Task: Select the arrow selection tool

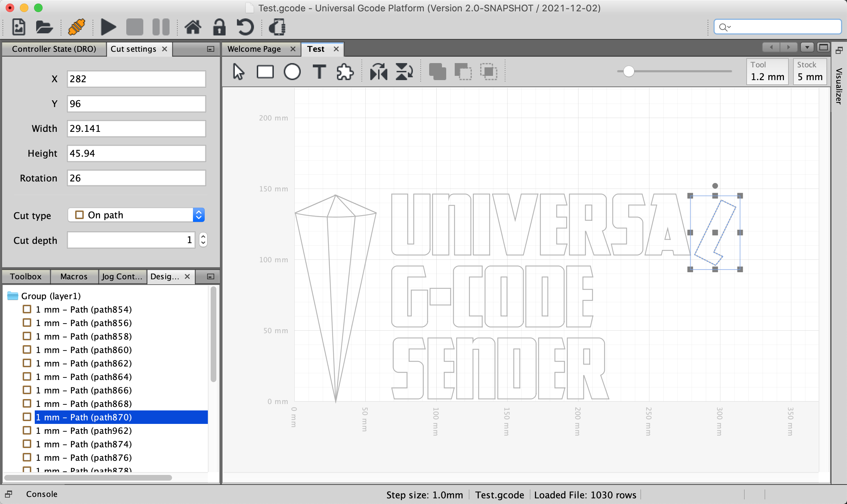Action: [238, 72]
